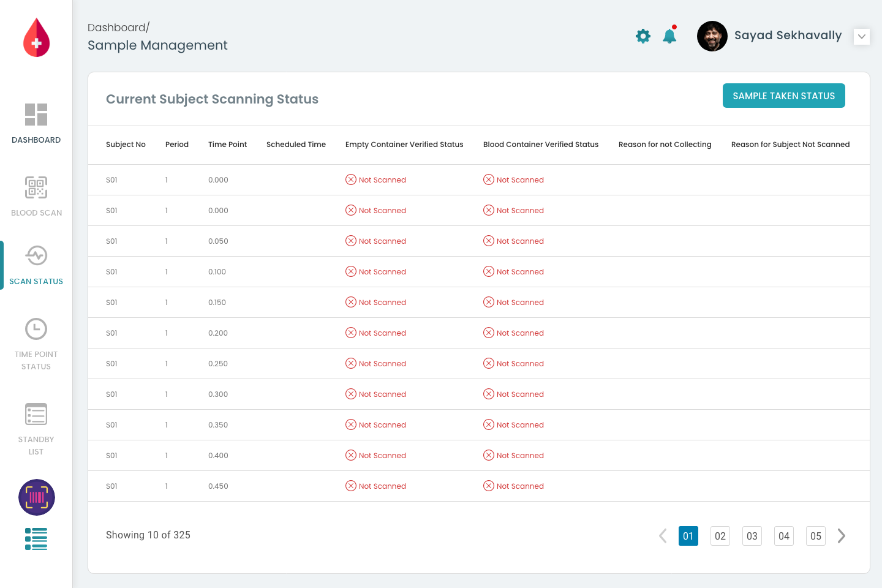
Task: Select pagination page 03
Action: click(752, 536)
